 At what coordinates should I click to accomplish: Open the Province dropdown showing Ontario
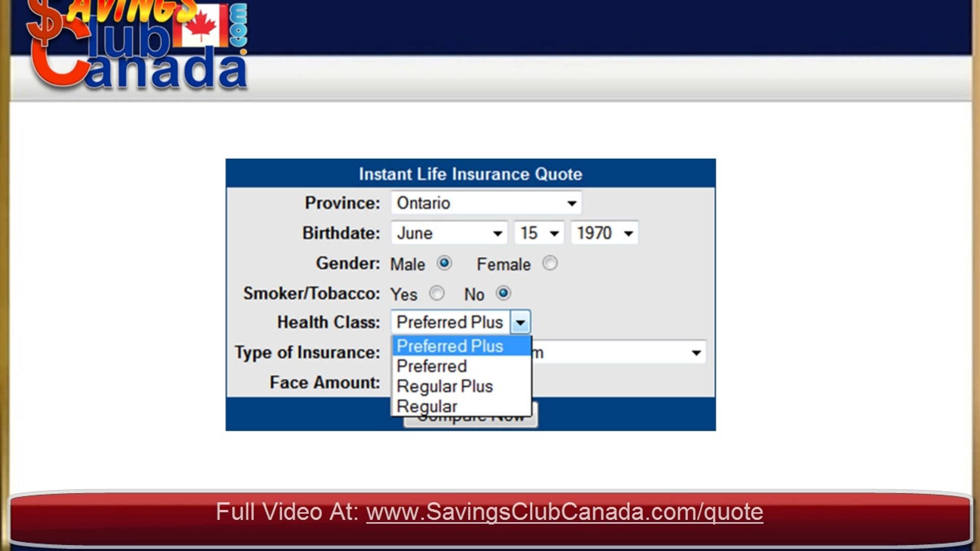(x=486, y=203)
